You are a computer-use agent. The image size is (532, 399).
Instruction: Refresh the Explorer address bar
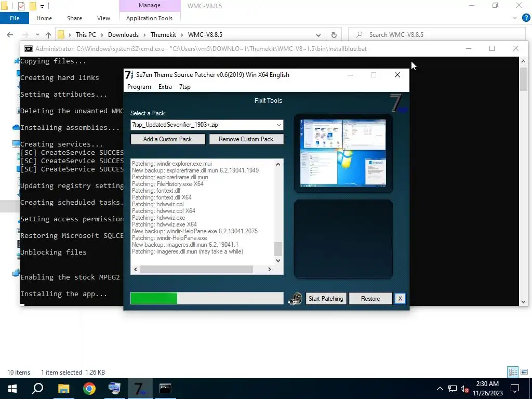point(334,35)
